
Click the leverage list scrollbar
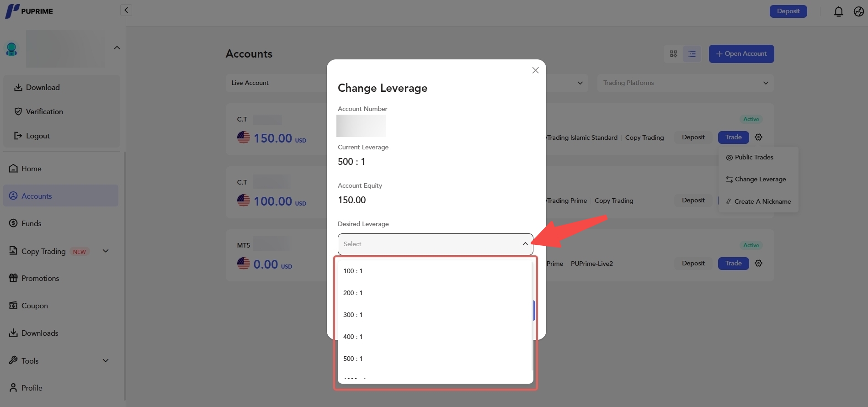[532, 316]
